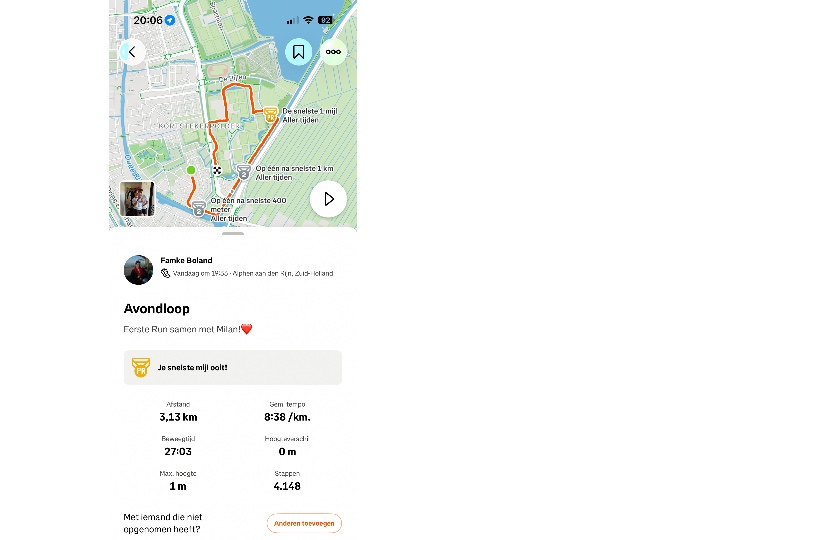The width and height of the screenshot is (840, 540).
Task: Play the route flyover animation
Action: 328,199
